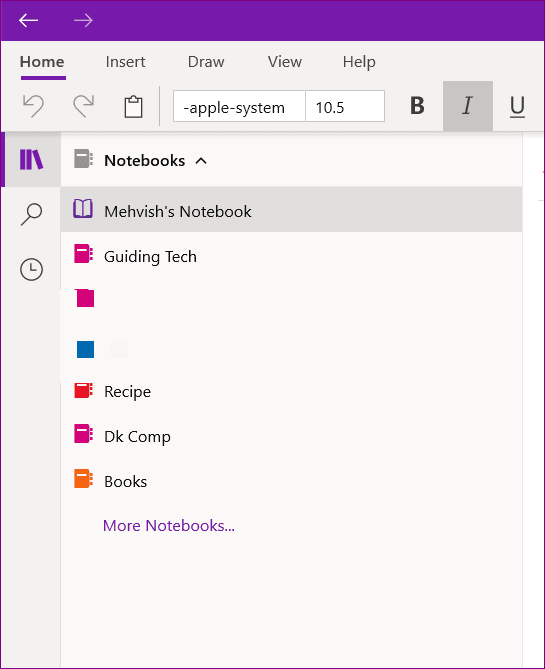Screen dimensions: 545x669
Task: Undo the last action
Action: tap(33, 106)
